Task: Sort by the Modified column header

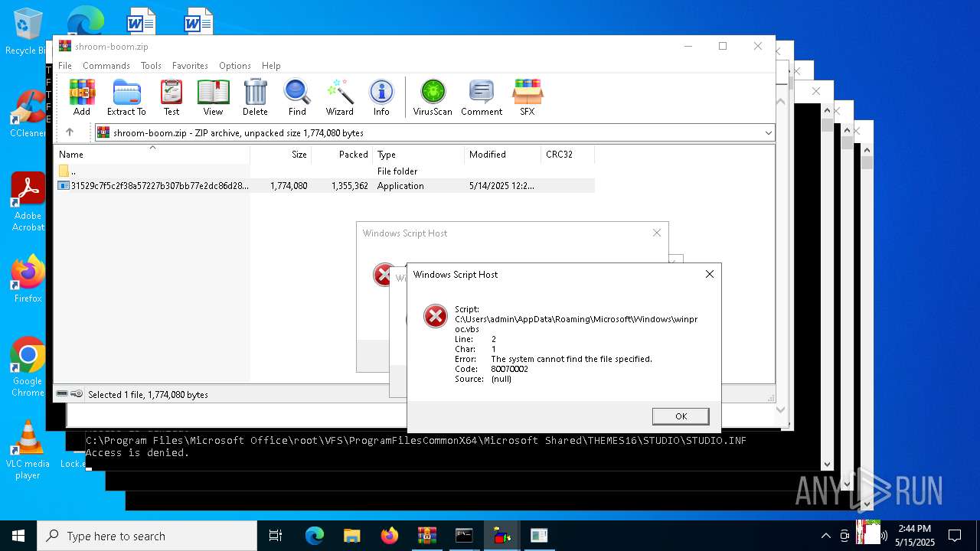Action: pyautogui.click(x=502, y=155)
